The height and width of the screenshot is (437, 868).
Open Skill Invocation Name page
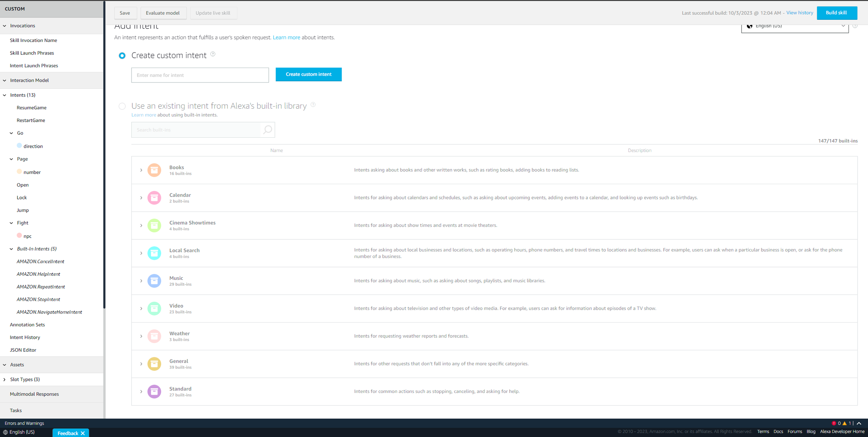pos(33,40)
